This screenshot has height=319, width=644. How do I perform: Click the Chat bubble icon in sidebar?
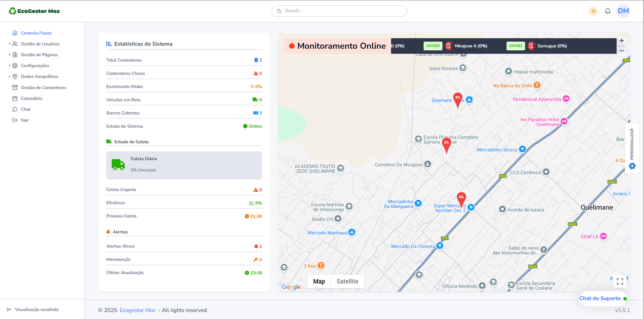[15, 109]
